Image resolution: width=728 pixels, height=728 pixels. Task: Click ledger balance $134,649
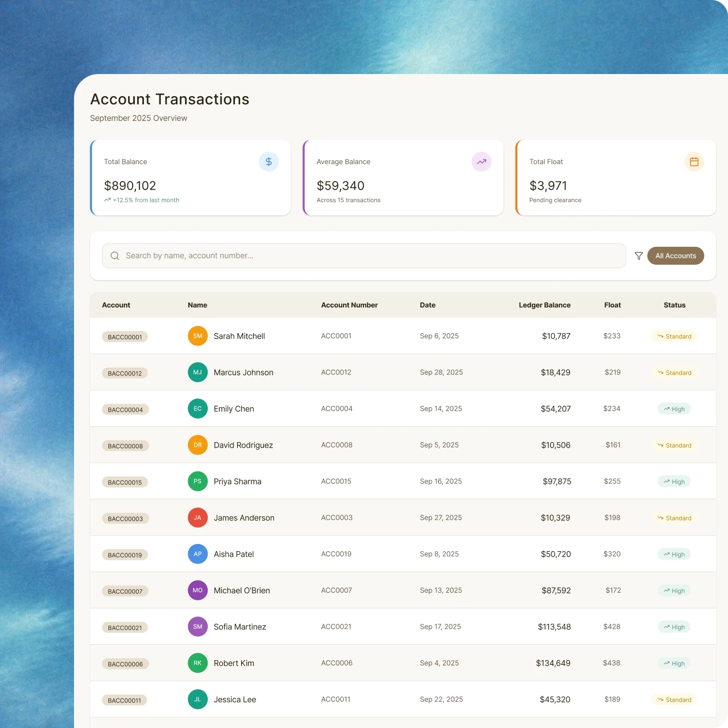(x=553, y=663)
